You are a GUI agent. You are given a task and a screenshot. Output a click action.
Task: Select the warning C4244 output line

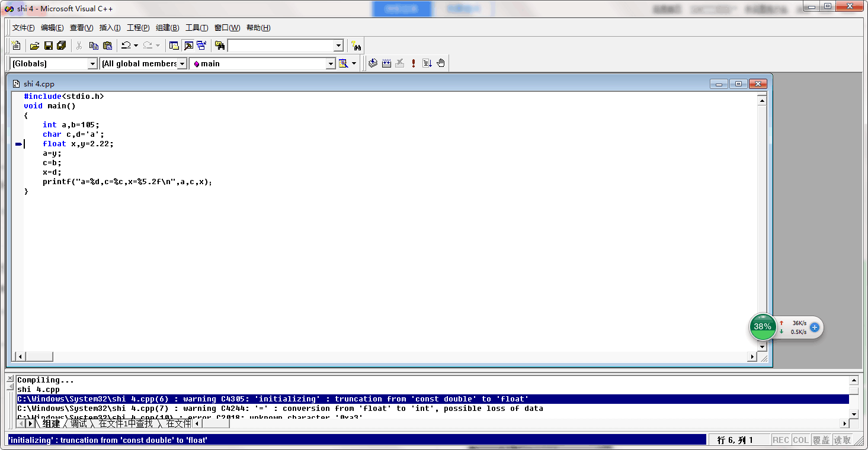click(280, 409)
